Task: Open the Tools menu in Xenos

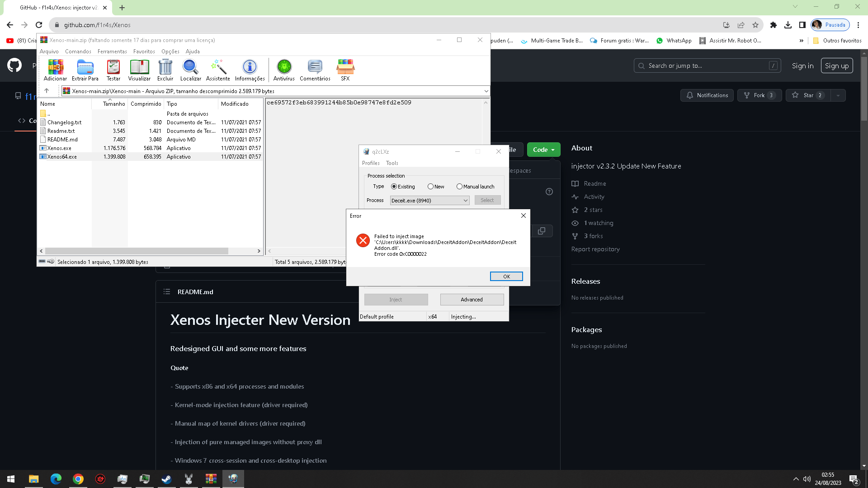Action: (x=392, y=163)
